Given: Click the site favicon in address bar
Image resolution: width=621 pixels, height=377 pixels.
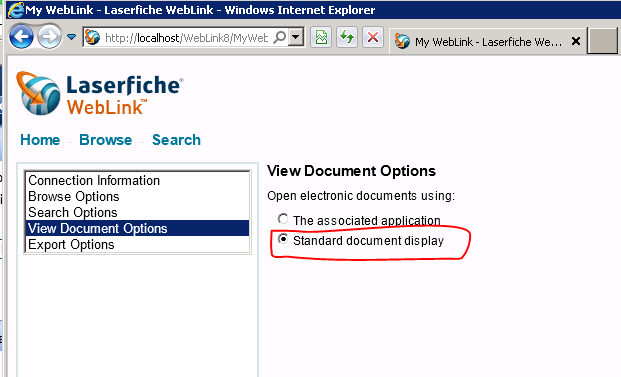Looking at the screenshot, I should tap(93, 38).
